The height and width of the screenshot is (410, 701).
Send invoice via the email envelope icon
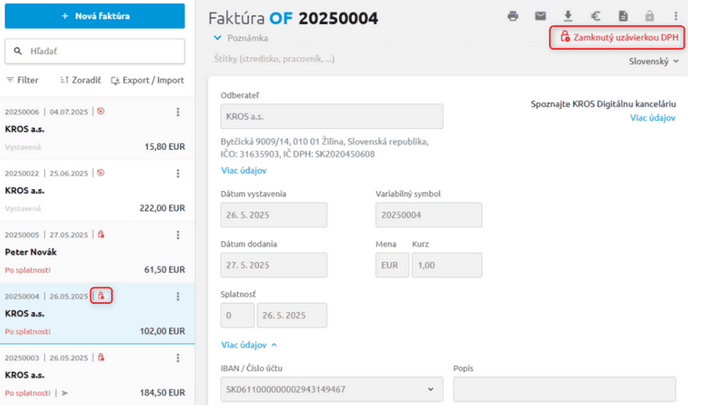540,16
